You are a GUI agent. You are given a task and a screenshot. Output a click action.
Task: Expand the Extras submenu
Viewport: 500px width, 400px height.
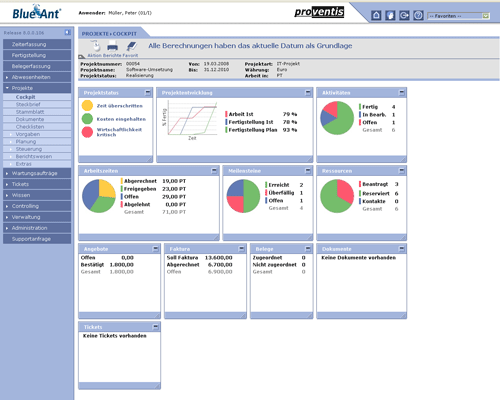37,164
